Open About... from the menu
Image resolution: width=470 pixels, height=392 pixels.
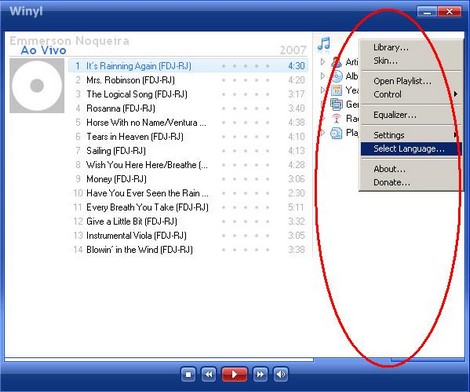click(x=411, y=169)
